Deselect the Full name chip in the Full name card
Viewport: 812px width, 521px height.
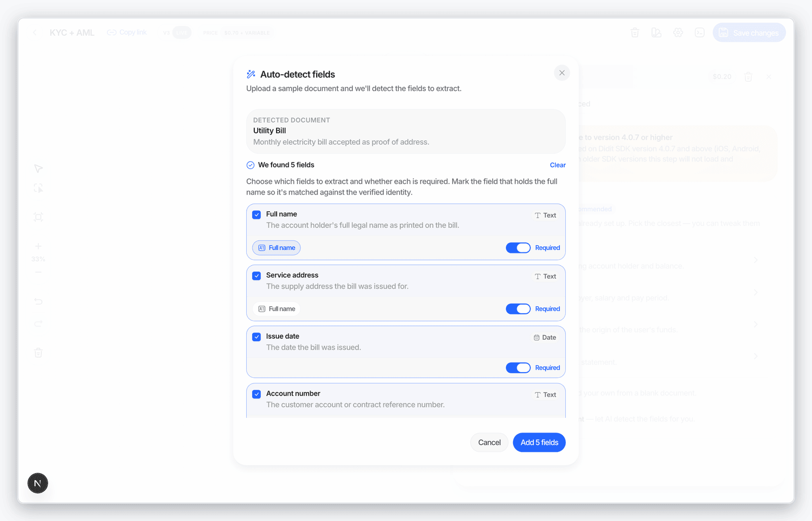click(x=277, y=248)
